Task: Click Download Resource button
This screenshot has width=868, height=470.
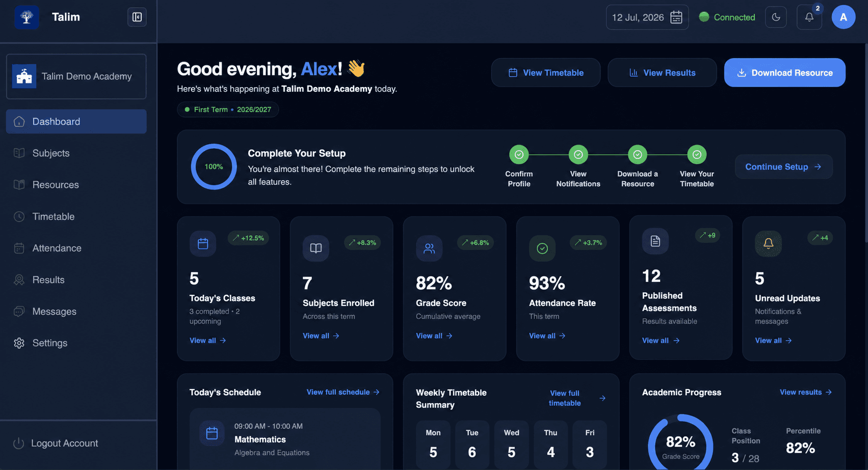Action: point(785,73)
